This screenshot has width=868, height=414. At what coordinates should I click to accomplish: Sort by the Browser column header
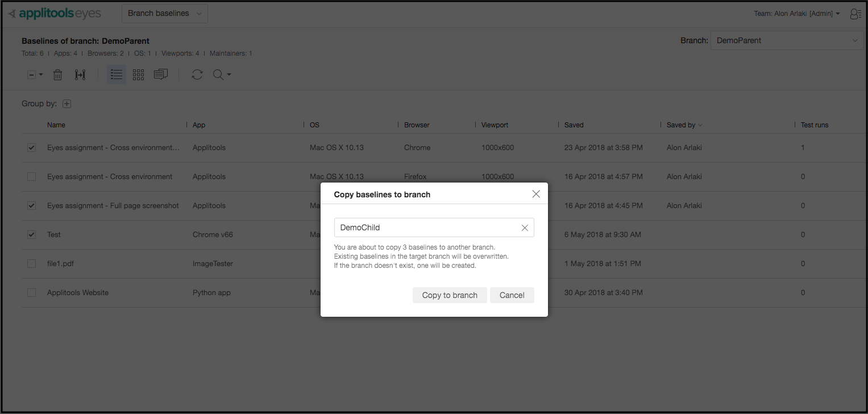pyautogui.click(x=416, y=125)
